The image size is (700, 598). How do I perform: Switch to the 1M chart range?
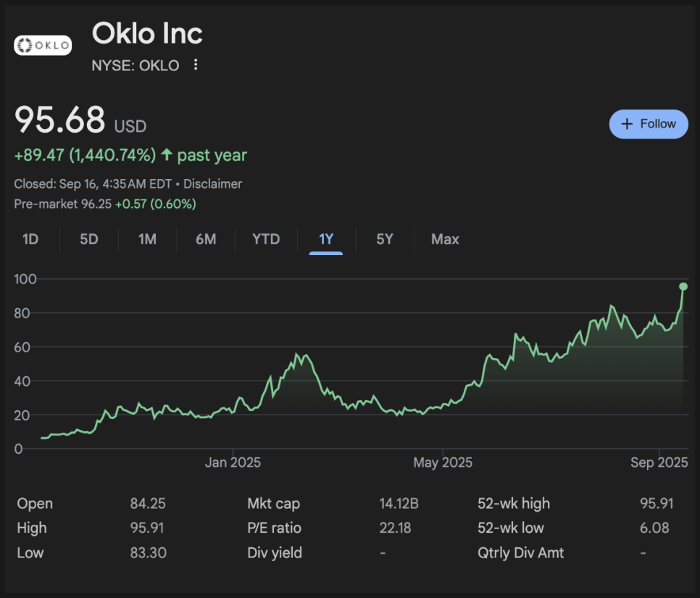pyautogui.click(x=147, y=239)
